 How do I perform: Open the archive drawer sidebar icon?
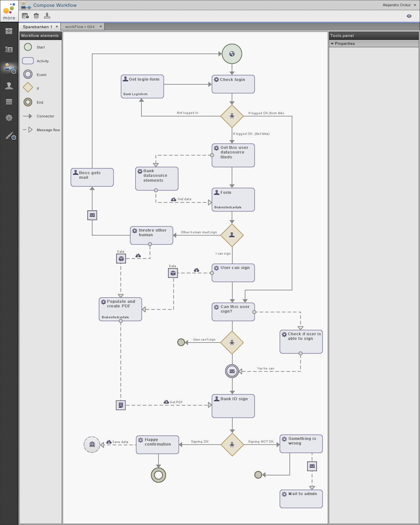tap(9, 31)
